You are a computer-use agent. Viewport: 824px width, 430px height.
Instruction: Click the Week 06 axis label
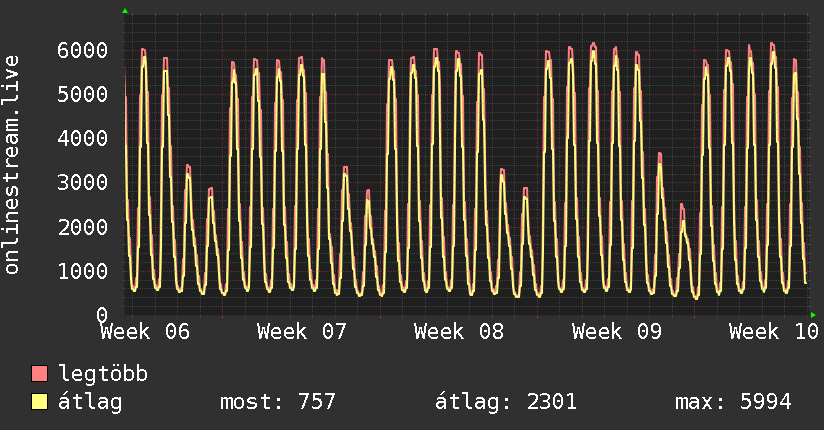point(145,332)
